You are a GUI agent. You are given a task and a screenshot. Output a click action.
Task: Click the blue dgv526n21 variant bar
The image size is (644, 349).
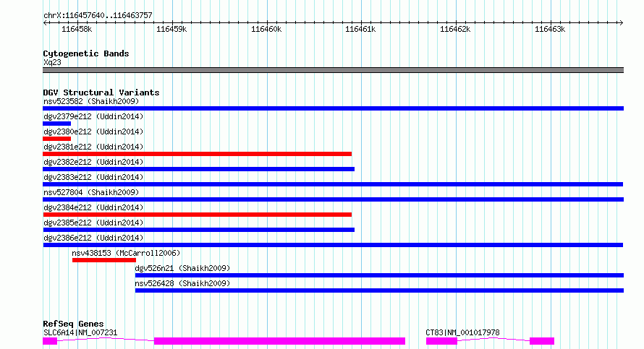(x=379, y=275)
